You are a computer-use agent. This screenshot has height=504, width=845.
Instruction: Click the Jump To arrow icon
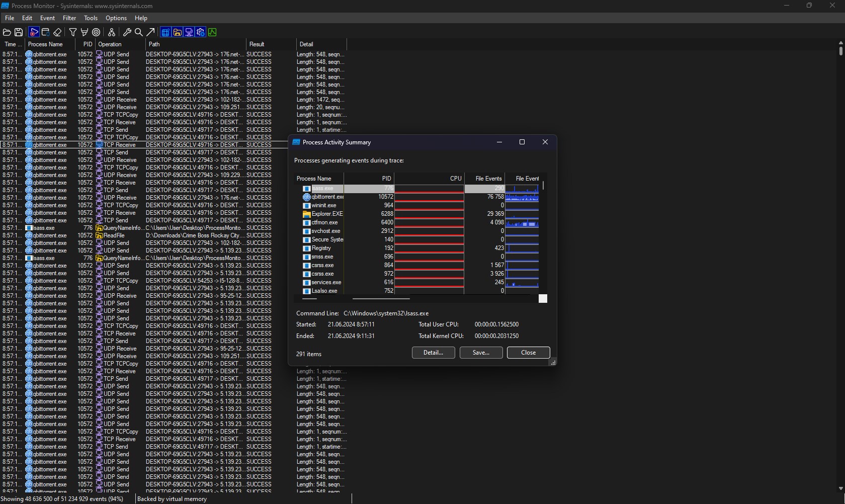(x=150, y=32)
